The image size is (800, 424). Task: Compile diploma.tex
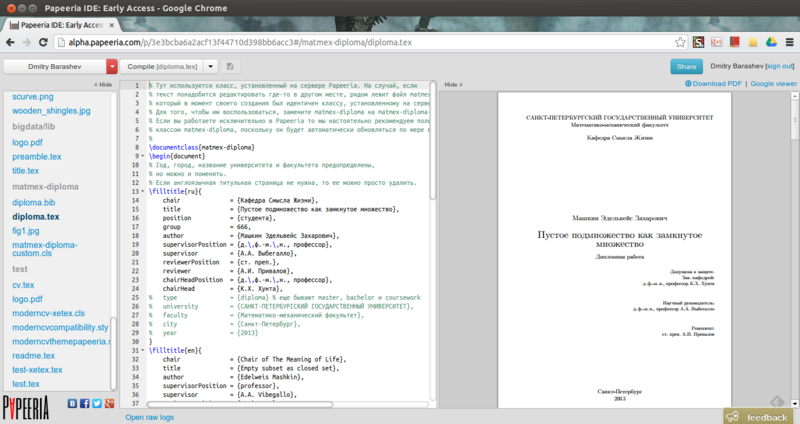coord(162,66)
